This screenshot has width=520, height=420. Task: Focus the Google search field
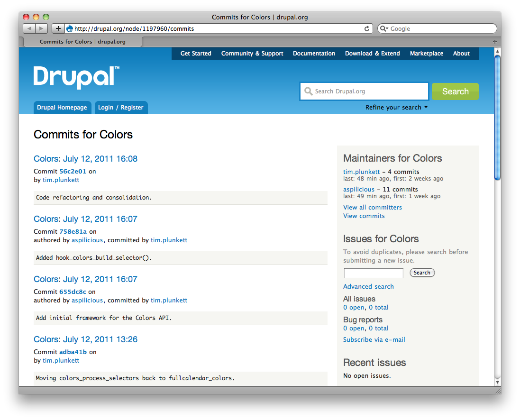437,28
